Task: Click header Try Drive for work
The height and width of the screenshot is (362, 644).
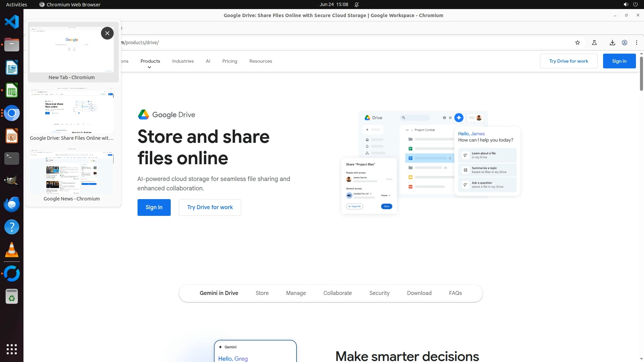Action: pyautogui.click(x=568, y=61)
